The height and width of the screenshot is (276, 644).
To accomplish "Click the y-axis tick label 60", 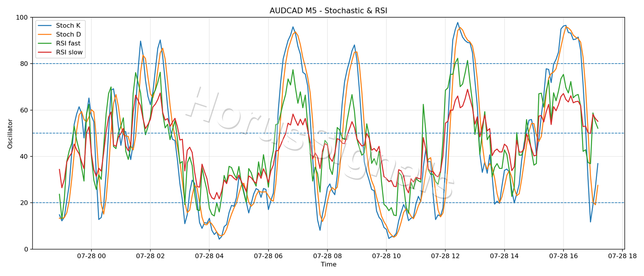I will pyautogui.click(x=24, y=110).
